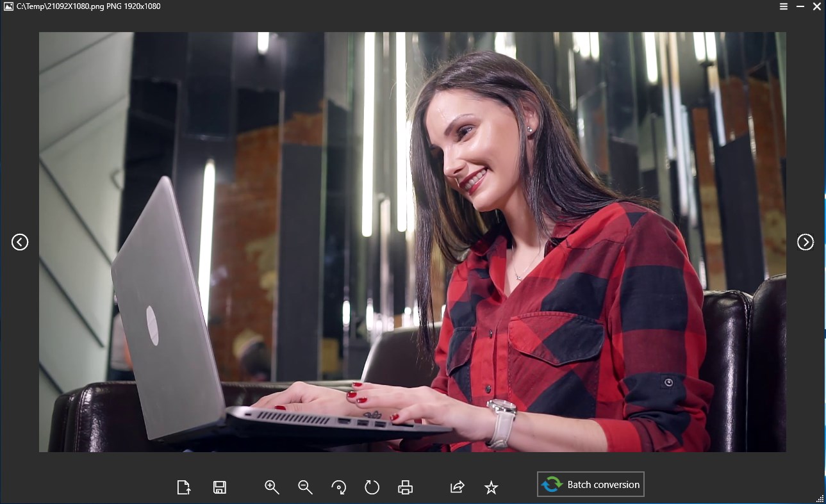Click the displayed photo of the woman with laptop
The height and width of the screenshot is (504, 826).
[x=413, y=242]
